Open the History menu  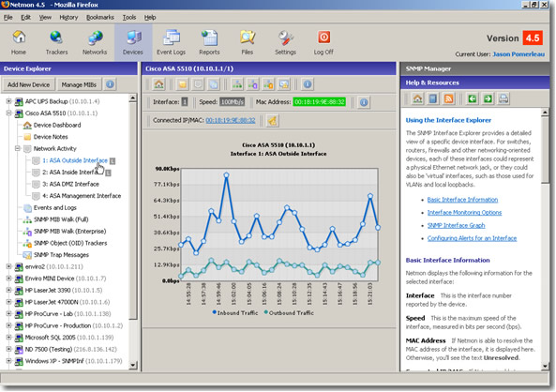(x=68, y=17)
